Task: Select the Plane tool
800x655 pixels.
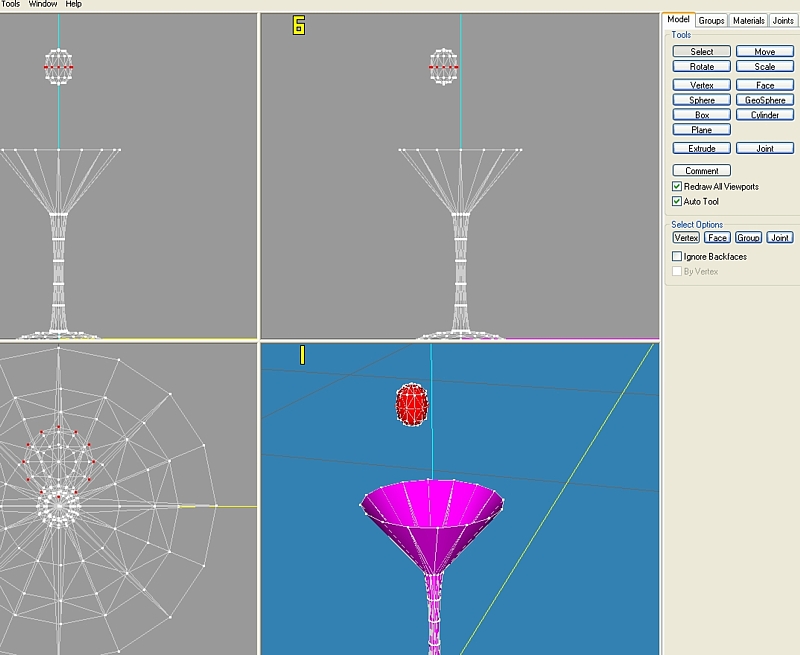Action: point(702,130)
